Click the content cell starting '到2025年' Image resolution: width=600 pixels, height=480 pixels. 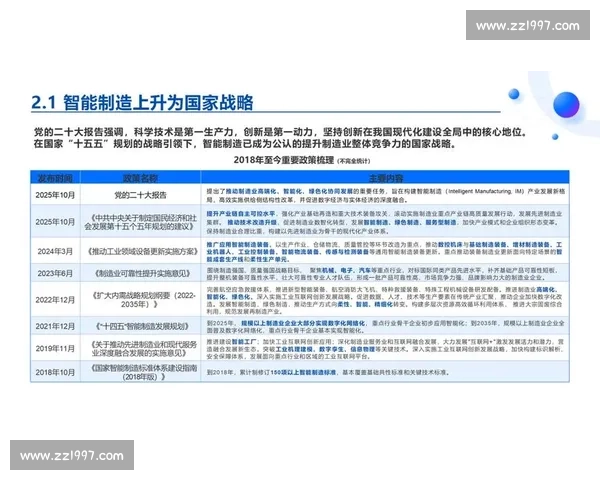pos(385,326)
